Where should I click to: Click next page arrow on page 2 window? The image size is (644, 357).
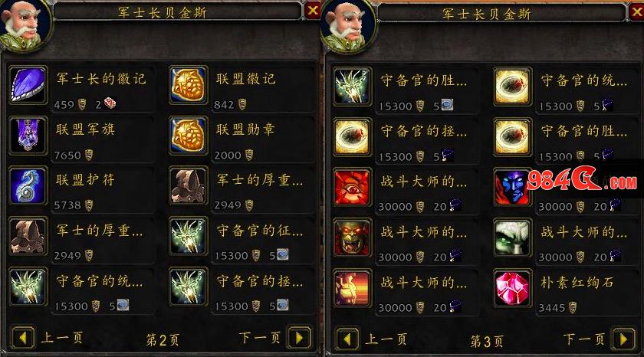click(x=300, y=338)
